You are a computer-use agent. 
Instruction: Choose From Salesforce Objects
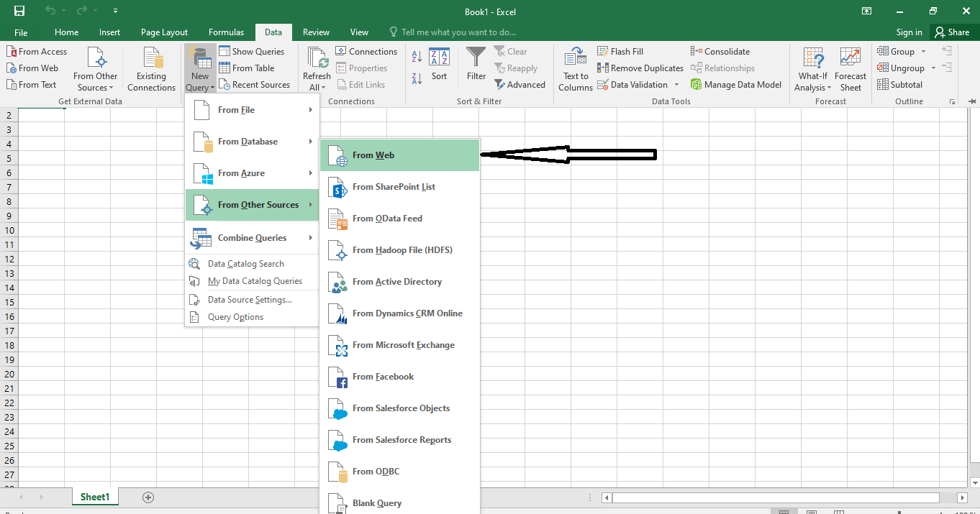401,408
